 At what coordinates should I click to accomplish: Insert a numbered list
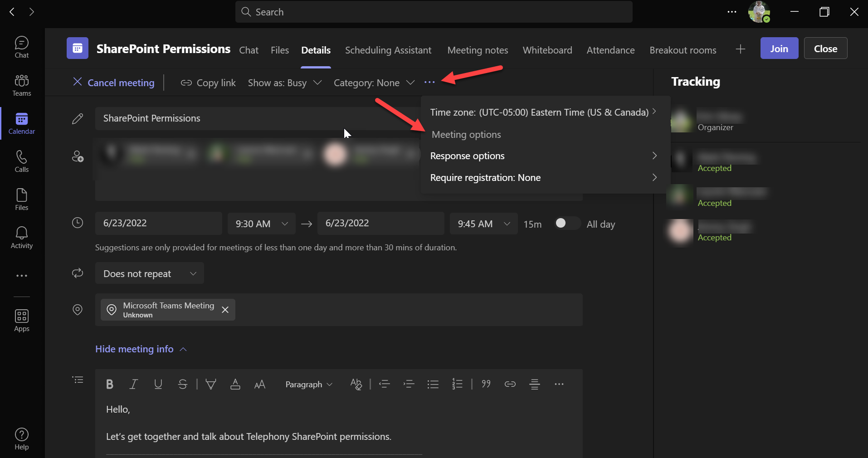[x=457, y=385]
